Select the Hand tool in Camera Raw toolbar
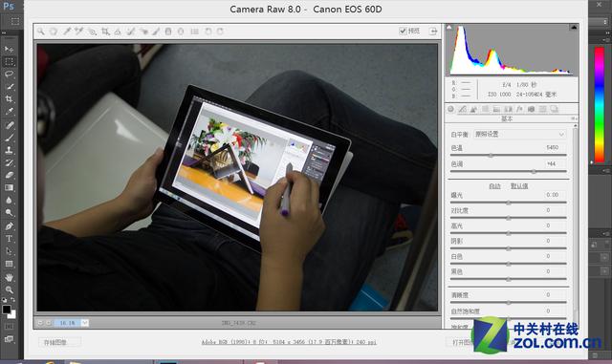612x364 pixels. click(54, 32)
